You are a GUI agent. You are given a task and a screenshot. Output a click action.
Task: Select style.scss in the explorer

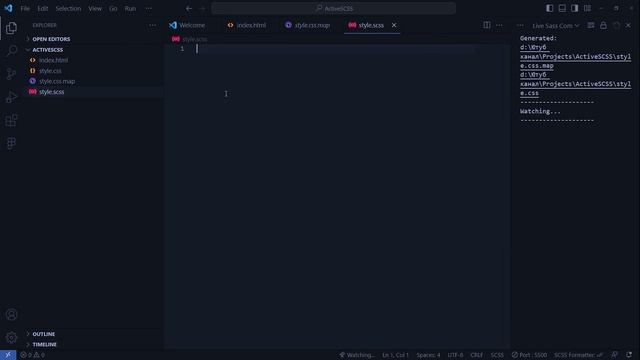[94, 92]
